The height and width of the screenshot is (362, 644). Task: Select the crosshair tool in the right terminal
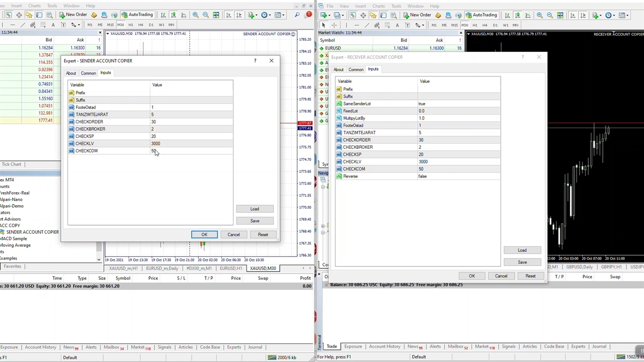coord(334,25)
